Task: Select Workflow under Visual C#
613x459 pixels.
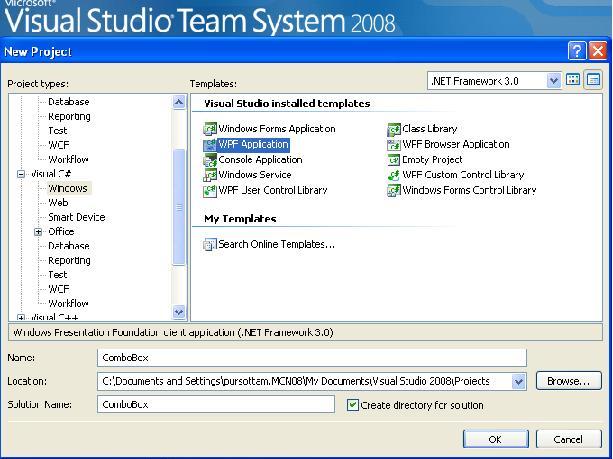Action: coord(68,303)
